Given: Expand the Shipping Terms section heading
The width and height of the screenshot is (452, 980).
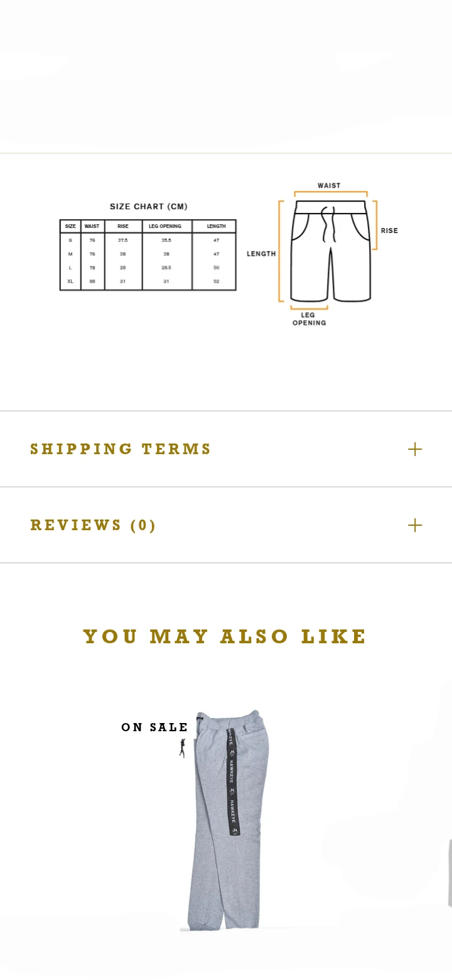Looking at the screenshot, I should (x=121, y=449).
